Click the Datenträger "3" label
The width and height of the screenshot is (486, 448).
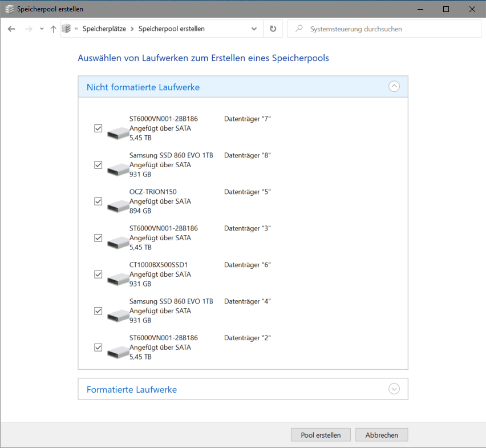click(248, 228)
